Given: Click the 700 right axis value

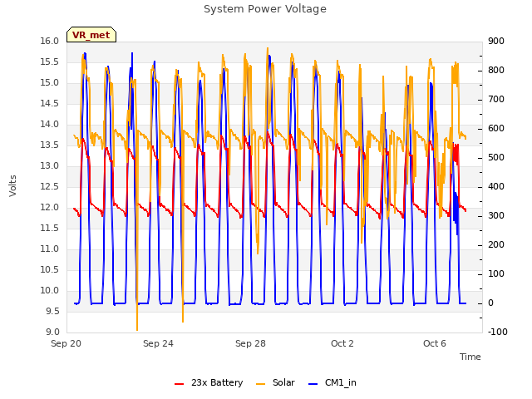Looking at the screenshot, I should (496, 100).
